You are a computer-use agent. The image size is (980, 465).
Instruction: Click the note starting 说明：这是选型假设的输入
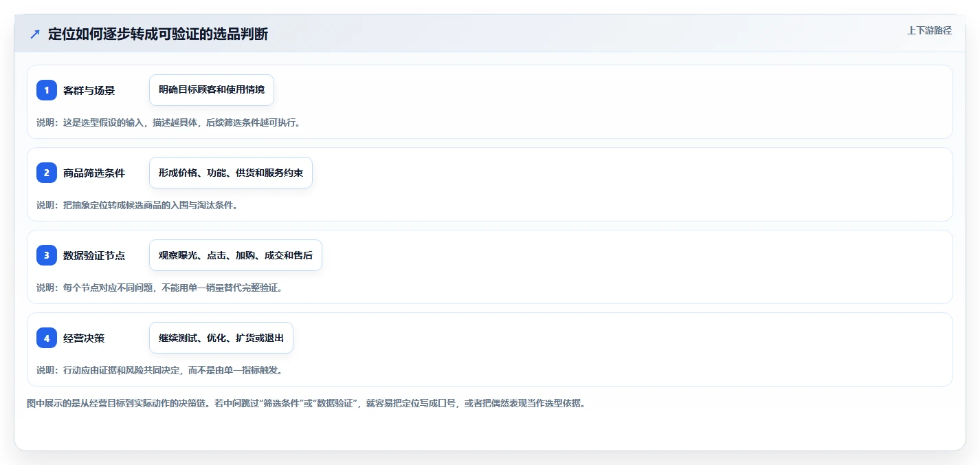tap(168, 122)
